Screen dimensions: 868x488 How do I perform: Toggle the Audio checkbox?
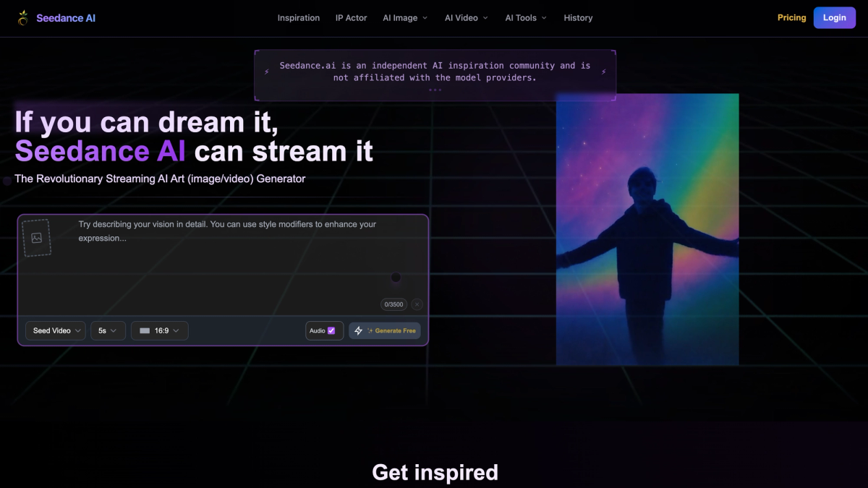point(331,330)
